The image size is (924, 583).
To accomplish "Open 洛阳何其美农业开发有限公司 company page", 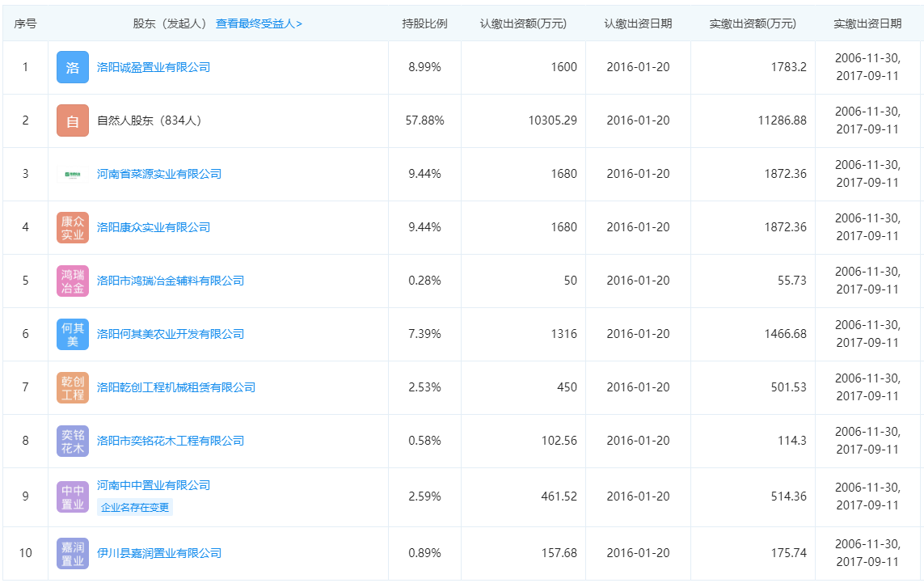I will 171,334.
